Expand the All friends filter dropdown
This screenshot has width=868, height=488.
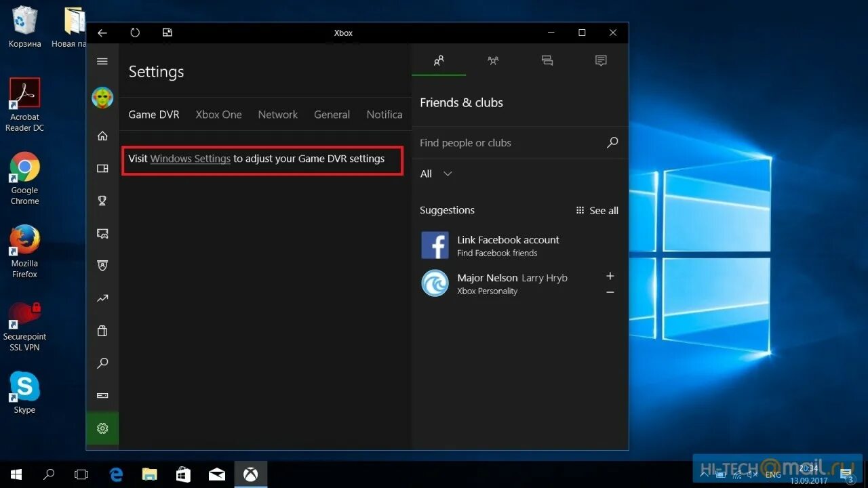[436, 174]
